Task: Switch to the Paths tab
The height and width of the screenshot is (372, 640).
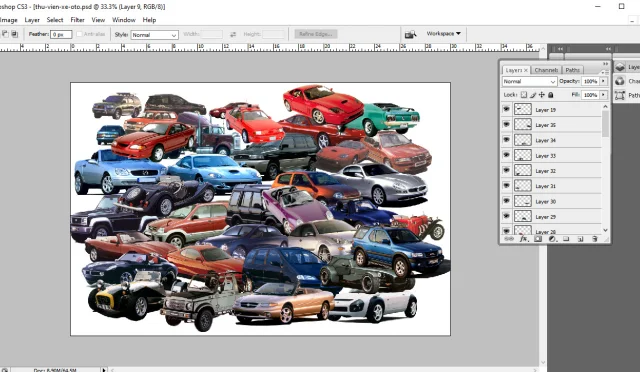Action: coord(573,70)
